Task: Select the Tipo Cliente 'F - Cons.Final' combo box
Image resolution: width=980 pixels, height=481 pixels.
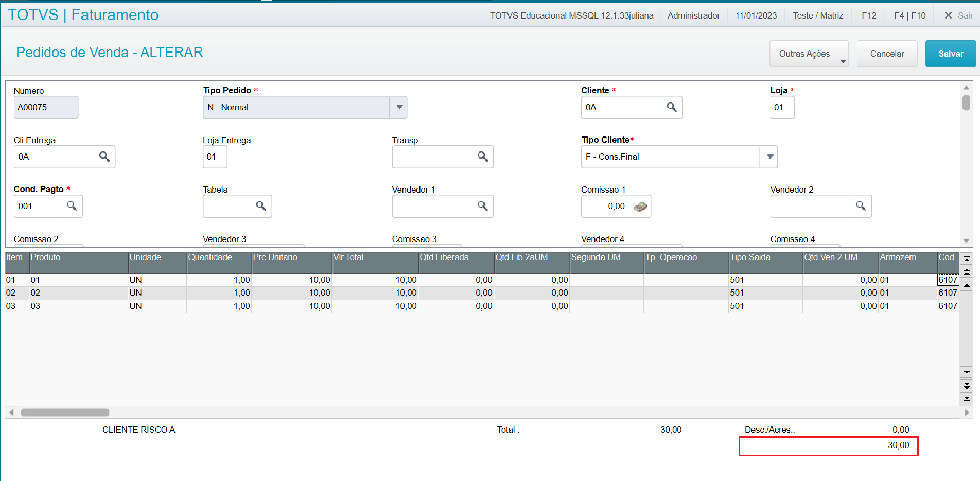Action: (679, 157)
